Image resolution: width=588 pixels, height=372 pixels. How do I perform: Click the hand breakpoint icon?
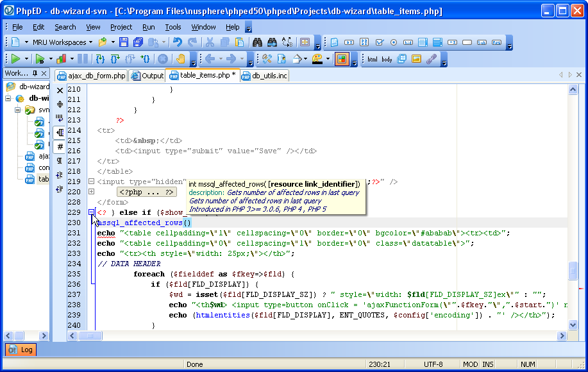(x=181, y=59)
